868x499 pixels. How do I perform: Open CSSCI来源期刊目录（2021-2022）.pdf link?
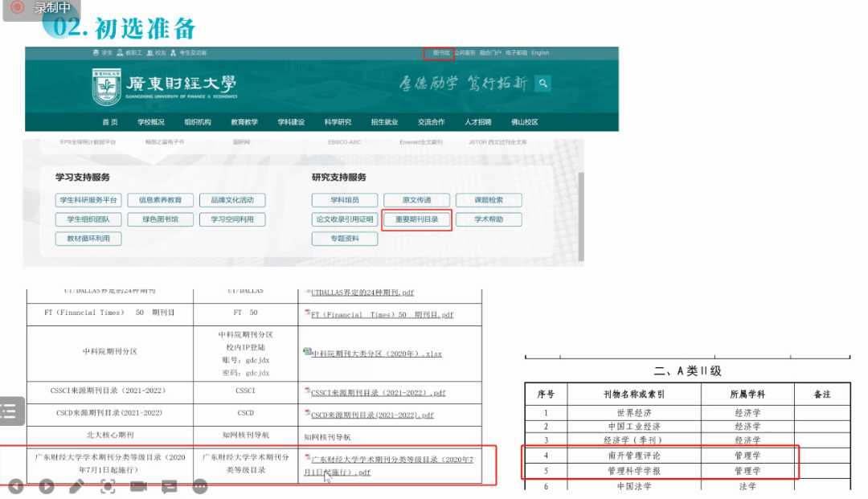pos(378,393)
